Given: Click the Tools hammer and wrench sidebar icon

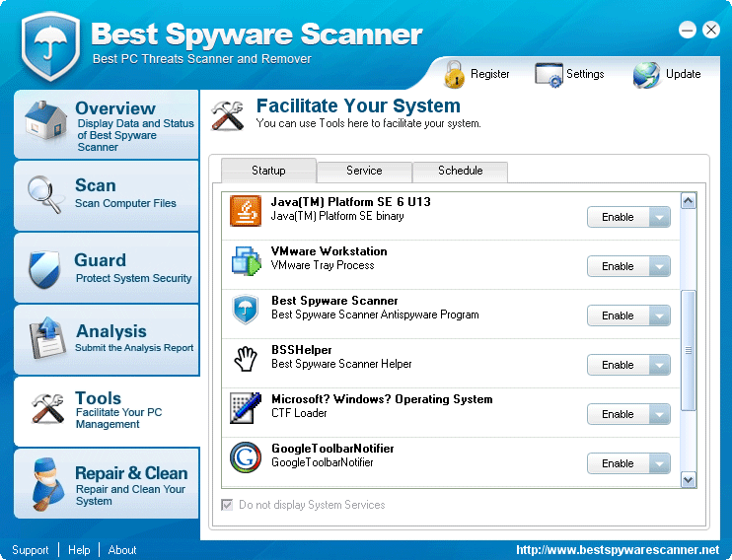Looking at the screenshot, I should (47, 408).
